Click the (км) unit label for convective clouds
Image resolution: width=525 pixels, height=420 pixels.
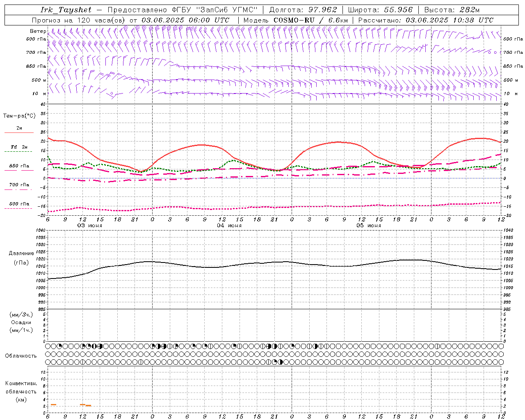point(21,399)
